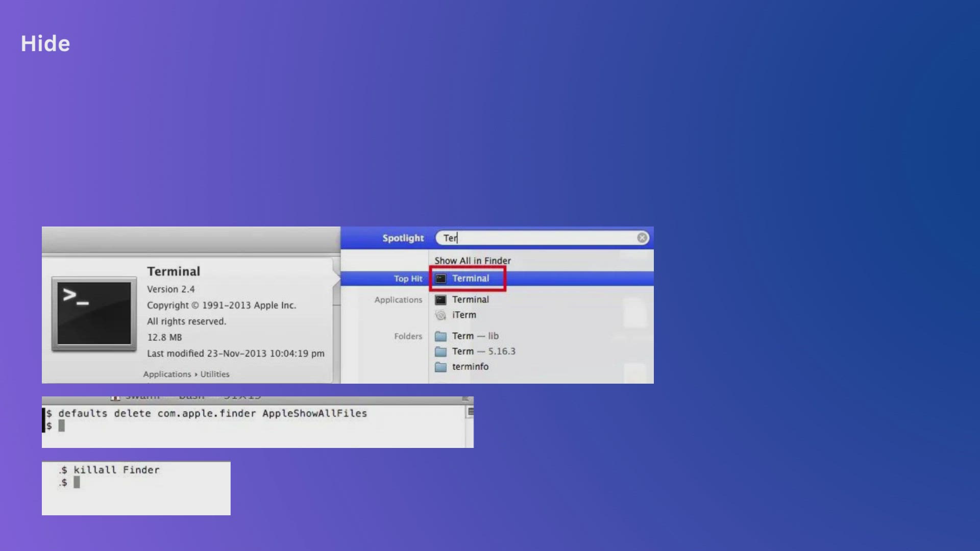Click the terminfo folder icon
This screenshot has width=980, height=551.
point(440,367)
